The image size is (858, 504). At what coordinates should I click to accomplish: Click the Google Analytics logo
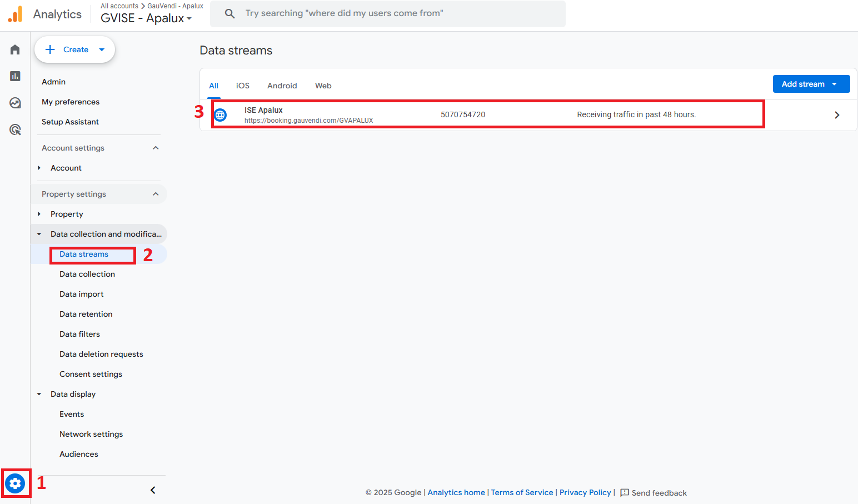[x=16, y=14]
